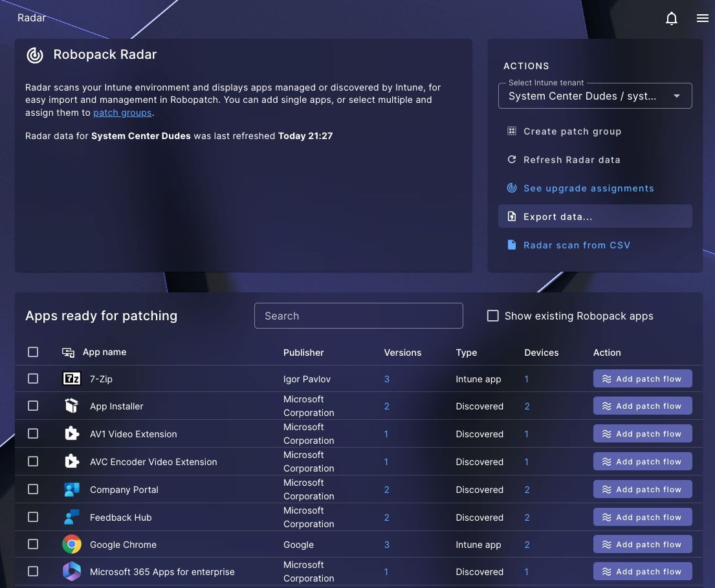
Task: Add patch flow for 7-Zip
Action: click(642, 379)
